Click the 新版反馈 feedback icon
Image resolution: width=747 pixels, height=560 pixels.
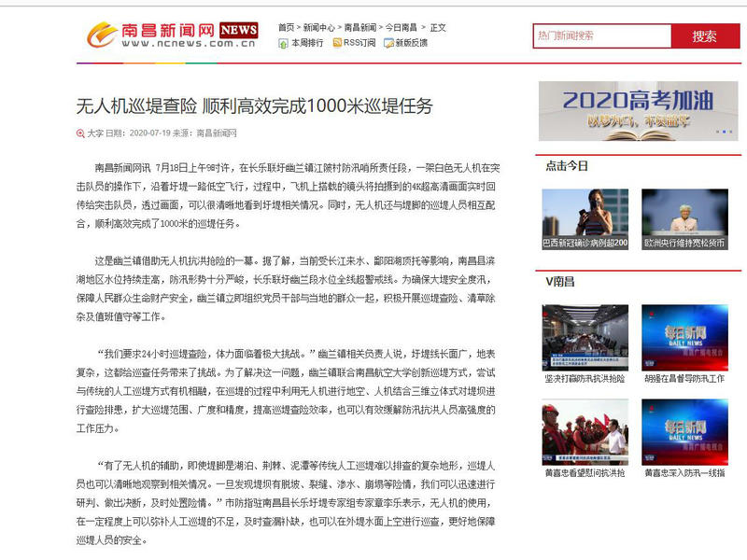point(388,43)
